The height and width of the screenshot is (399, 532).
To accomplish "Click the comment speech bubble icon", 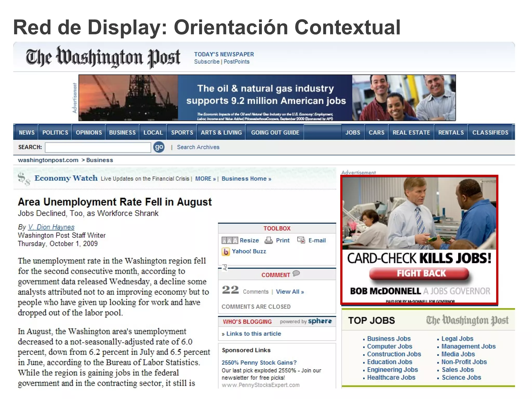I will click(x=296, y=274).
